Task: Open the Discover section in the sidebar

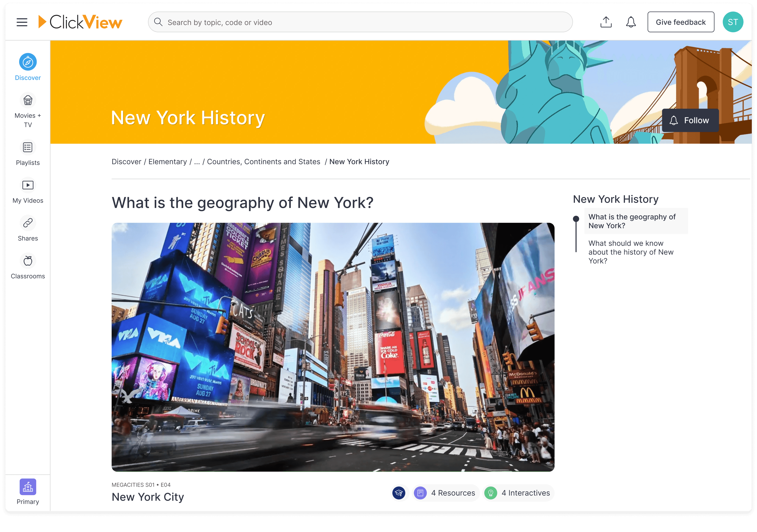Action: coord(28,67)
